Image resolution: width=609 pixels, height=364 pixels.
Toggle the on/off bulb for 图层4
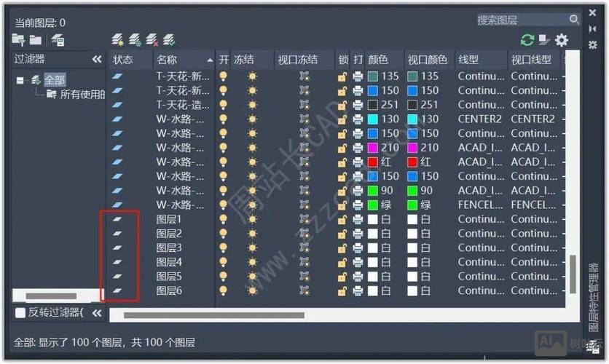tap(224, 262)
